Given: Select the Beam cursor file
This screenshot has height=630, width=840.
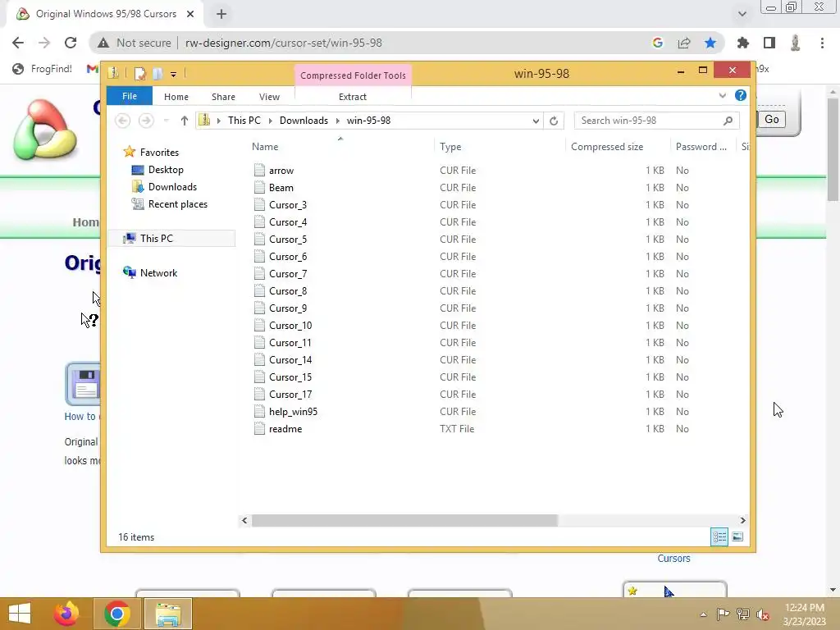Looking at the screenshot, I should pos(281,188).
